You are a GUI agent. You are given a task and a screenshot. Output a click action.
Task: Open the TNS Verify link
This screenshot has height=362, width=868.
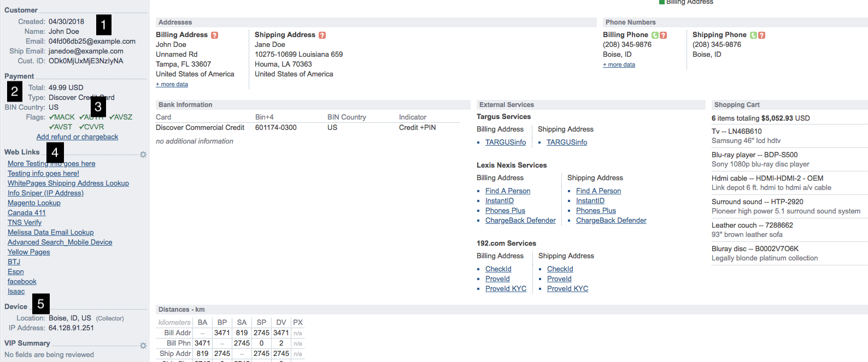pos(25,223)
